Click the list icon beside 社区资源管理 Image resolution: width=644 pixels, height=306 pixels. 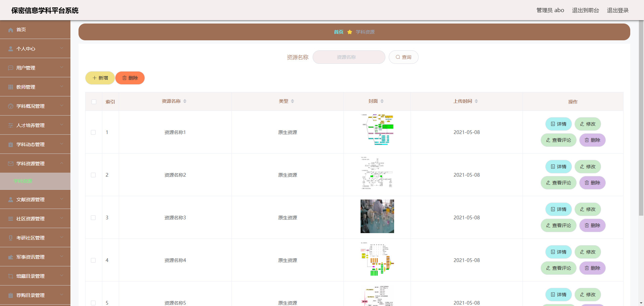pos(11,219)
